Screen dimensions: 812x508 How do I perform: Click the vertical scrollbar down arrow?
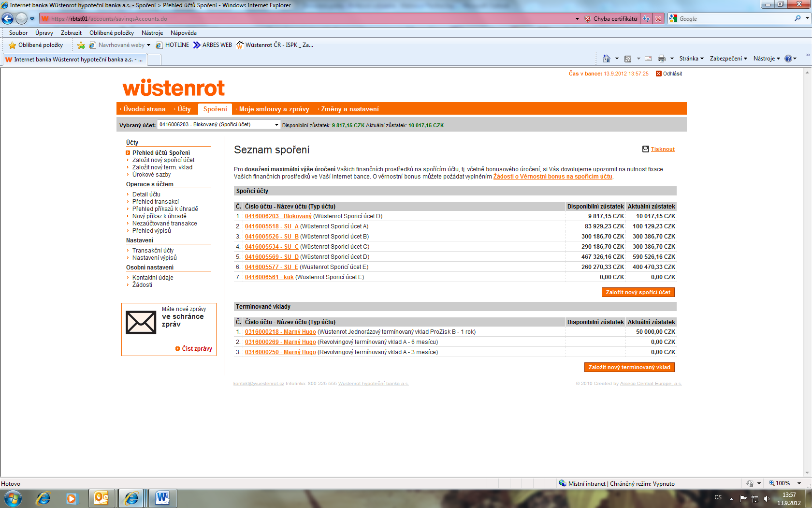tap(807, 473)
